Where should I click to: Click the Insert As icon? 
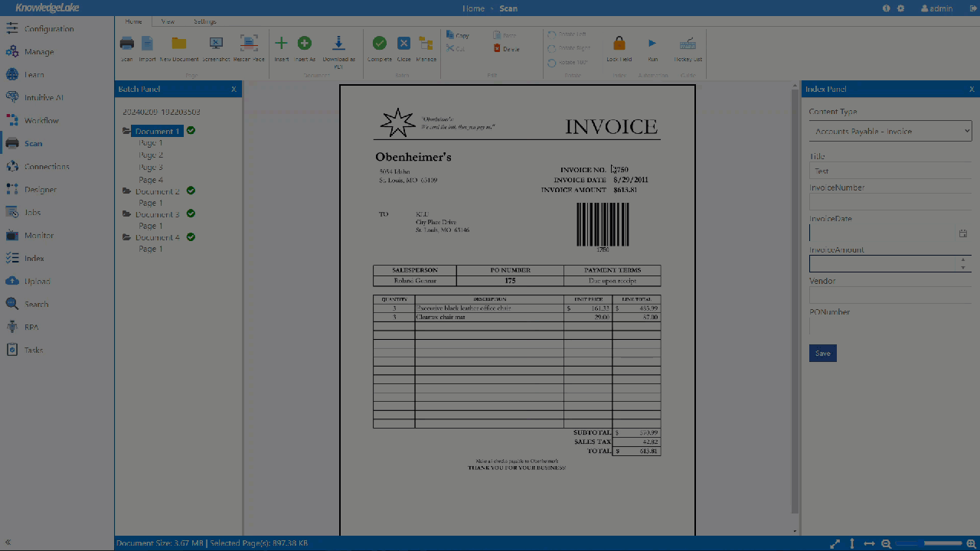[x=305, y=44]
